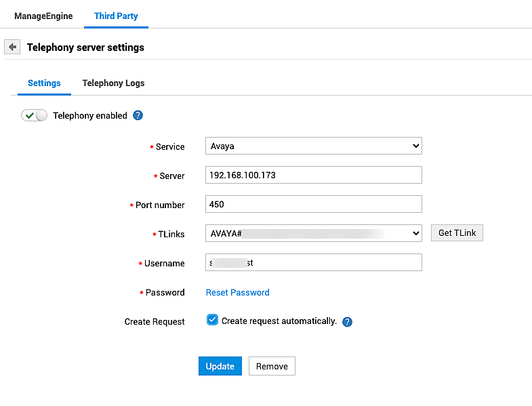Image resolution: width=532 pixels, height=406 pixels.
Task: Save changes with the Update button
Action: click(x=220, y=366)
